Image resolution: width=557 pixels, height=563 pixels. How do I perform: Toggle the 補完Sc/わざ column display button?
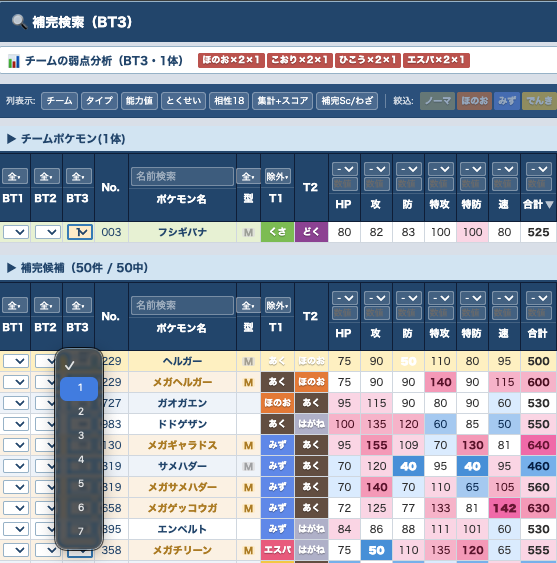point(347,101)
